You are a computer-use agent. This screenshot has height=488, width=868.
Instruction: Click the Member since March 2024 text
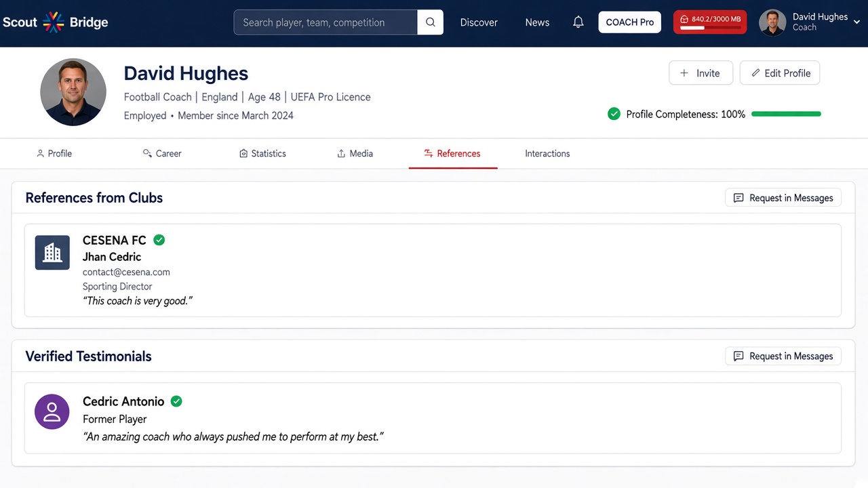(x=235, y=116)
